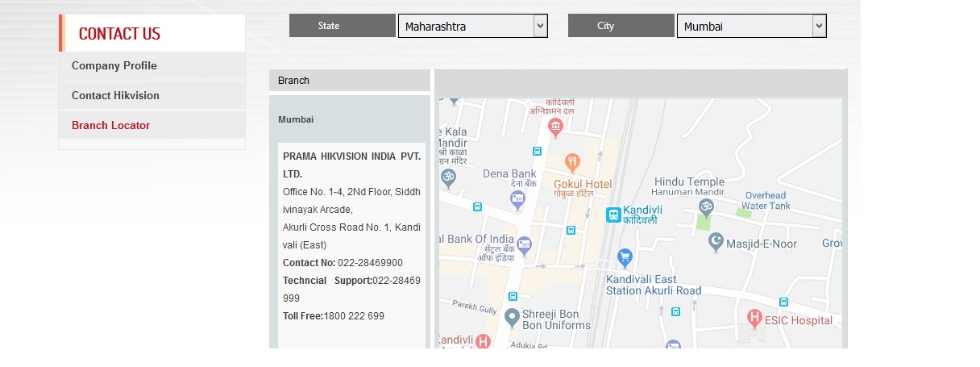
Task: Click the Hanuman Mandir temple marker
Action: click(706, 206)
